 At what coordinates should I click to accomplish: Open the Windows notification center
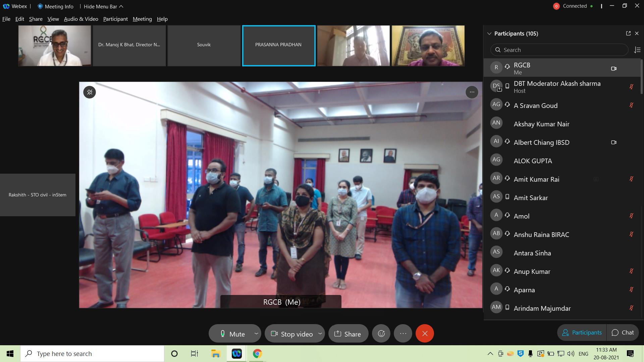pos(630,354)
